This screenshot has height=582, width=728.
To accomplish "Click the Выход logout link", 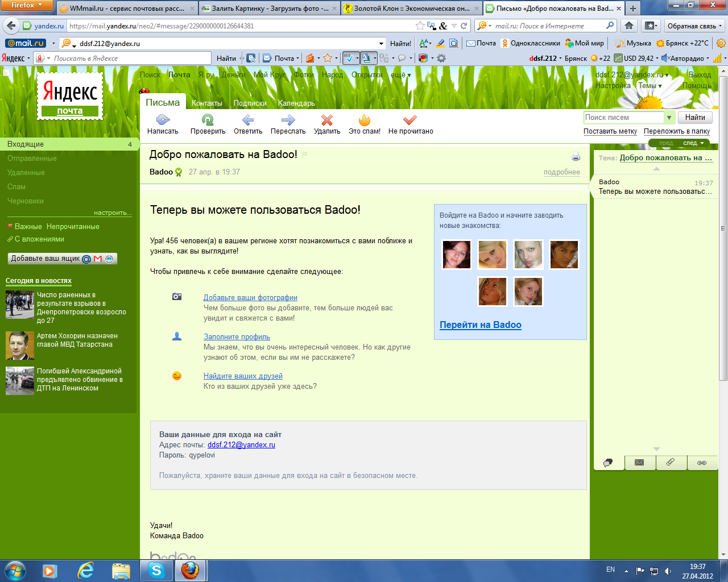I will coord(700,74).
